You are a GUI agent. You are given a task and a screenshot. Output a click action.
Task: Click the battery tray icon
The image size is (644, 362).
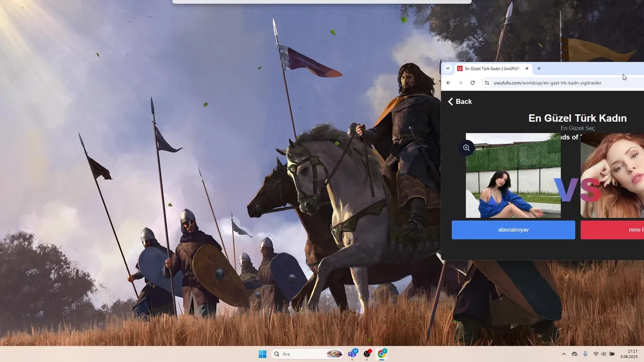(612, 354)
